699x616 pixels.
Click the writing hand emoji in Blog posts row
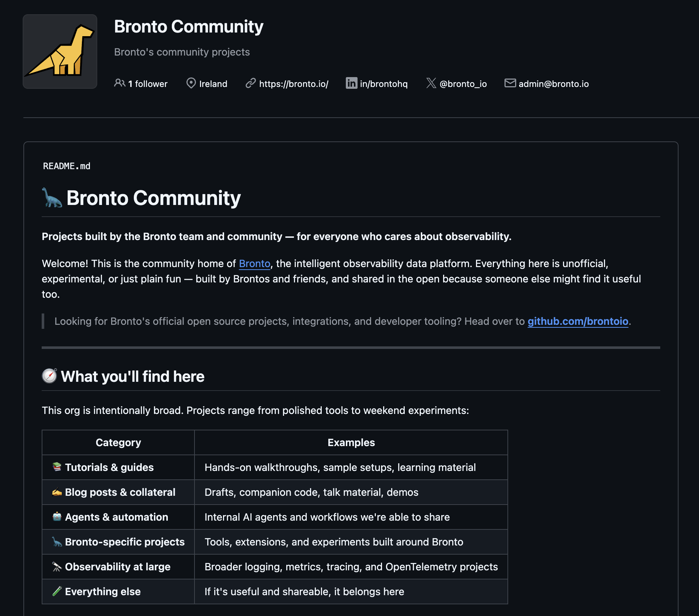coord(57,492)
